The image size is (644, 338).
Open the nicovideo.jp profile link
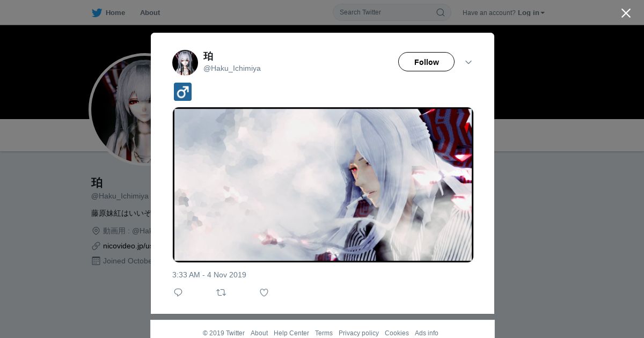point(127,246)
